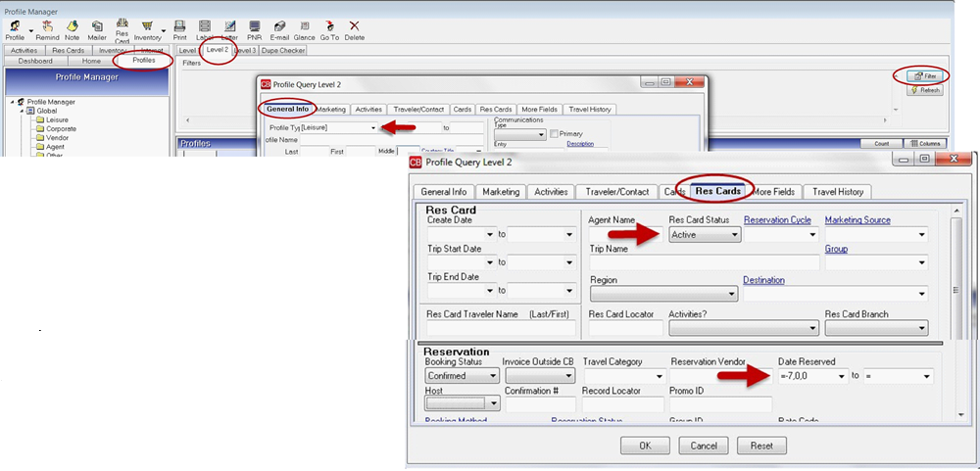Click the Go To toolbar icon
This screenshot has height=471, width=980.
point(329,26)
